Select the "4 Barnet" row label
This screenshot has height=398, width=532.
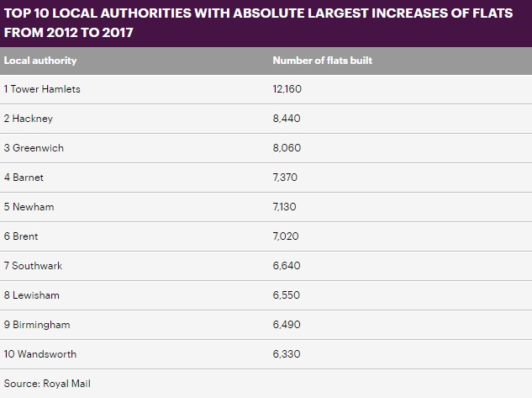pos(26,178)
